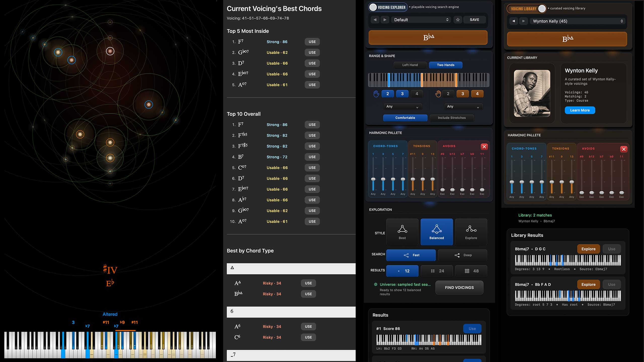
Task: Use the #1 Score 86 result
Action: point(472,329)
